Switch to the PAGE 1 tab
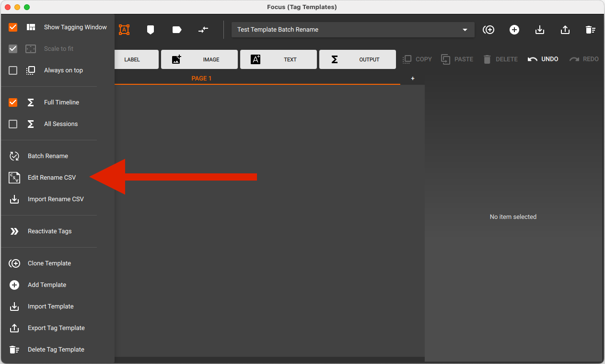Screen dimensions: 605x364 [201, 79]
